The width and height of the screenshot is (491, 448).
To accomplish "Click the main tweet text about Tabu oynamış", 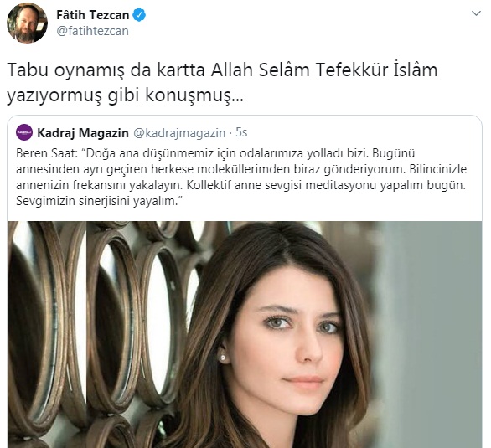I will click(x=222, y=83).
